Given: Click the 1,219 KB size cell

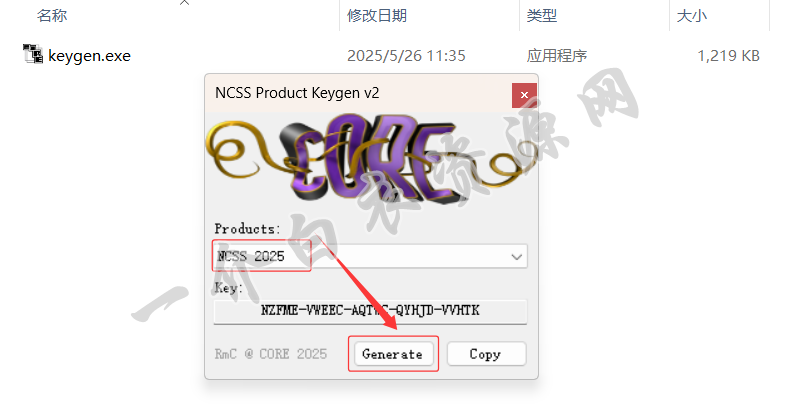Looking at the screenshot, I should click(x=728, y=56).
